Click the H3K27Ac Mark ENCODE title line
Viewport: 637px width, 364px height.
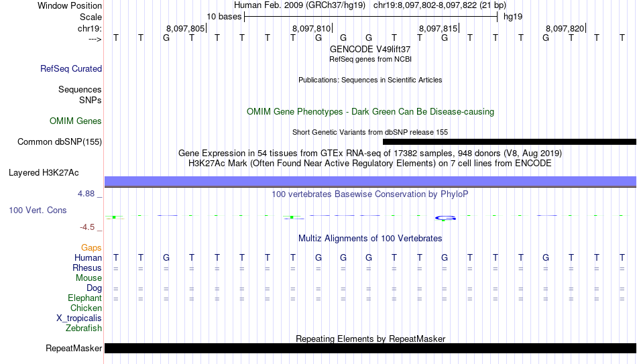[x=370, y=164]
